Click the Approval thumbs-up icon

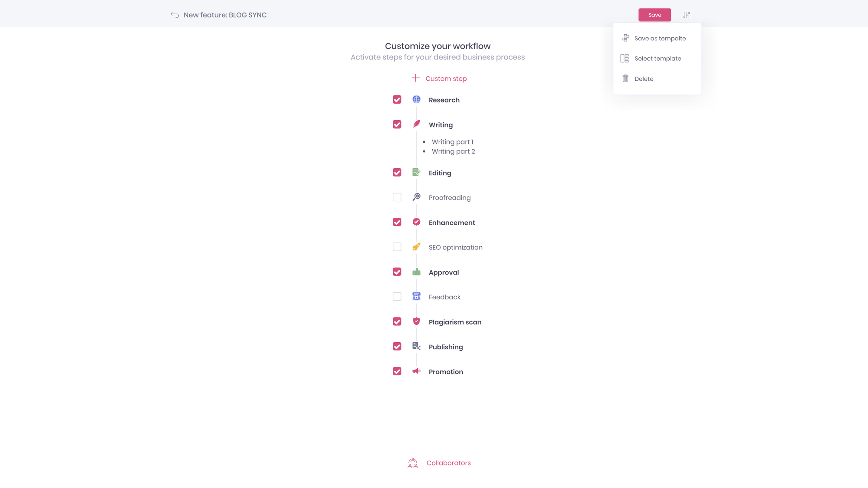point(416,272)
